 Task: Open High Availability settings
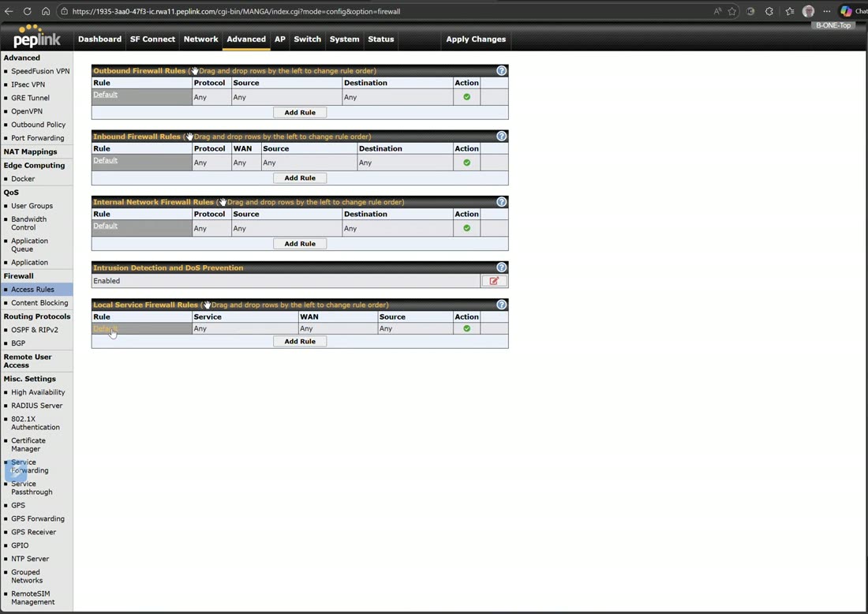pos(38,392)
